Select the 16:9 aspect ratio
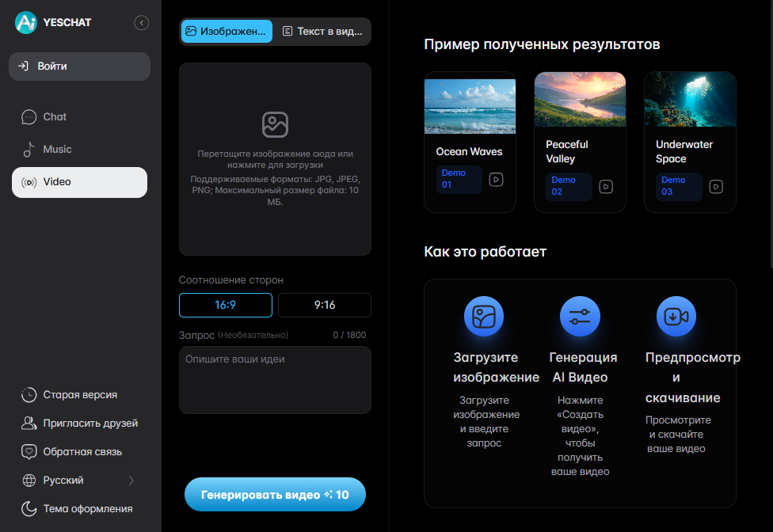This screenshot has width=773, height=532. point(225,305)
